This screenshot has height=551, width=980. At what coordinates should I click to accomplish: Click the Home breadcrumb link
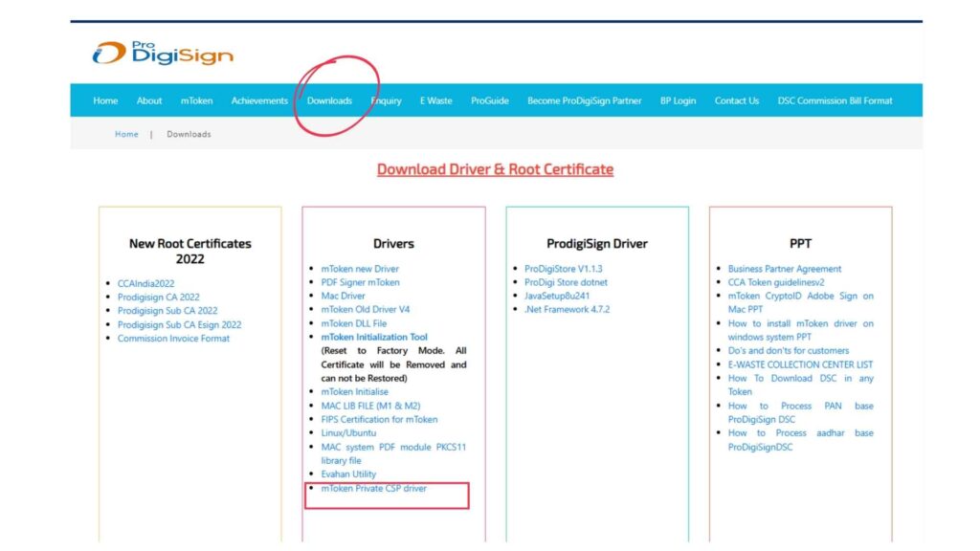coord(127,134)
